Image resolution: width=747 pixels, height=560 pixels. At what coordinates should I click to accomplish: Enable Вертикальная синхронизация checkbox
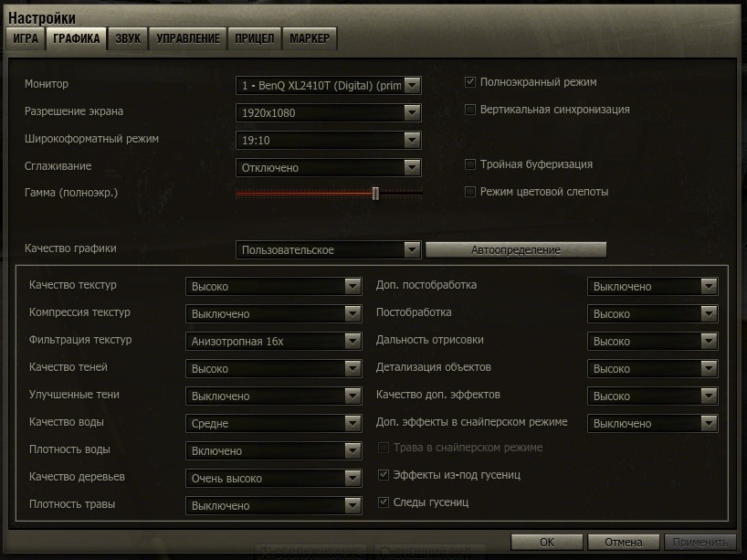click(470, 110)
